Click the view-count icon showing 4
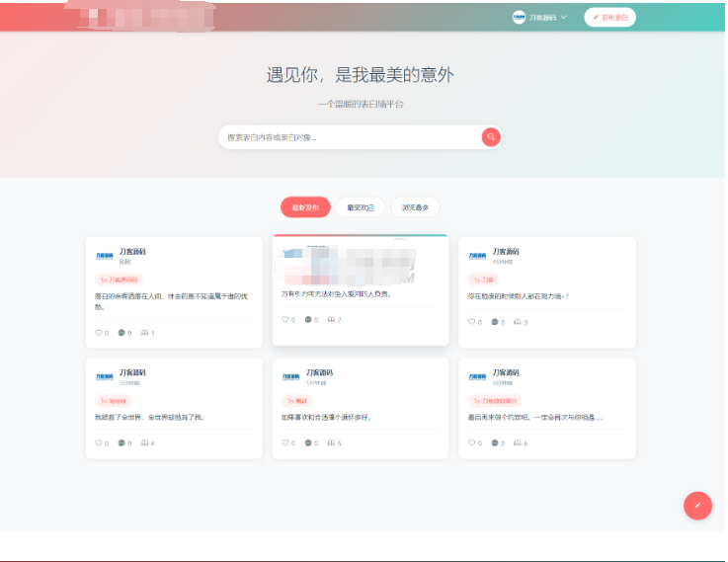728x562 pixels. click(x=145, y=442)
